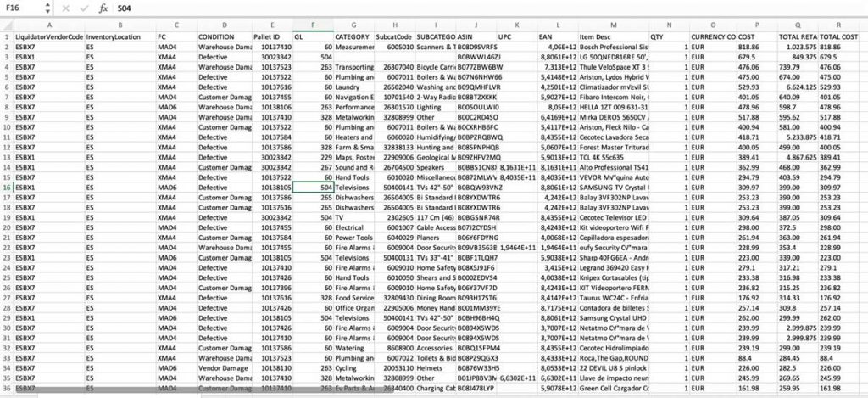Click the Insert Function fx icon
This screenshot has width=868, height=398.
103,8
